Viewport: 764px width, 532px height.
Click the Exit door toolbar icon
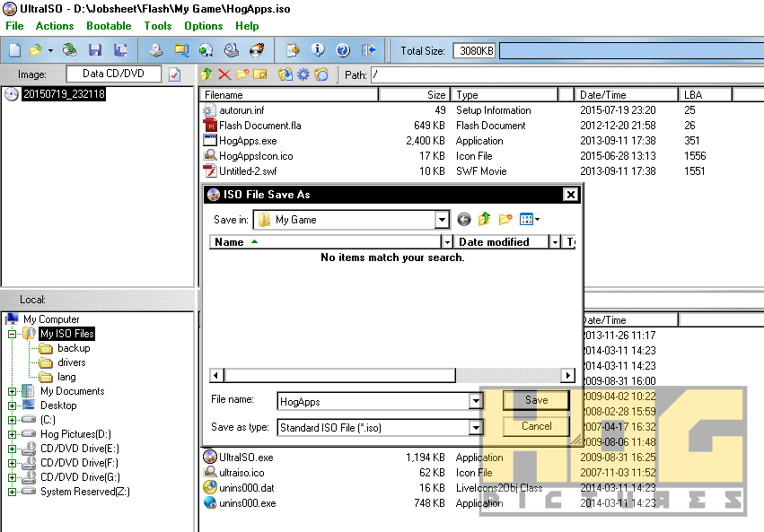click(x=368, y=50)
